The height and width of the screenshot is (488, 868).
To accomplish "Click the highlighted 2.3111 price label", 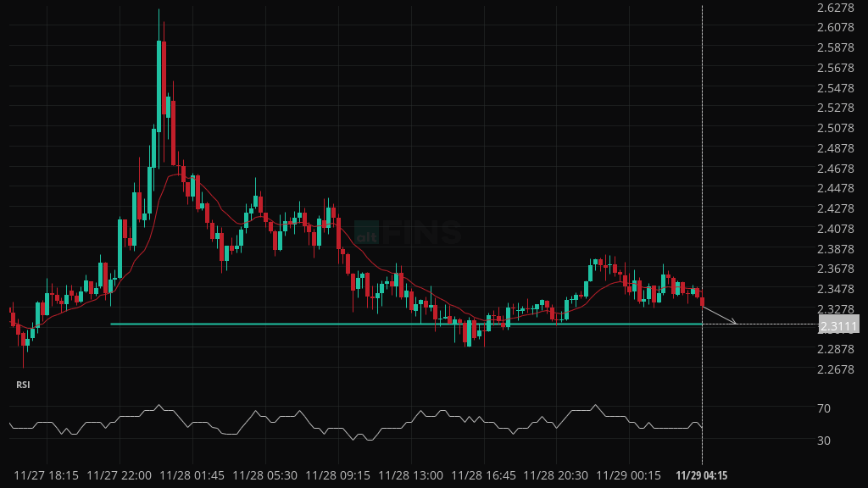I will (x=838, y=325).
